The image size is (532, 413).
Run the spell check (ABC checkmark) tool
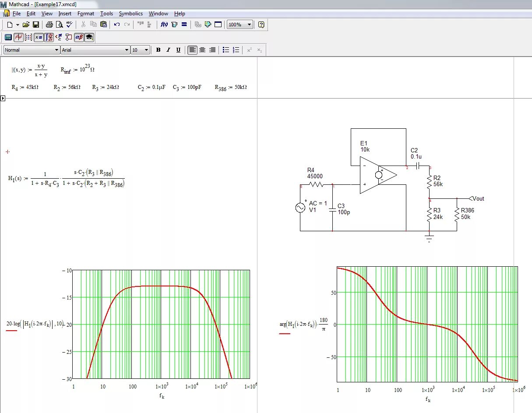coord(69,25)
